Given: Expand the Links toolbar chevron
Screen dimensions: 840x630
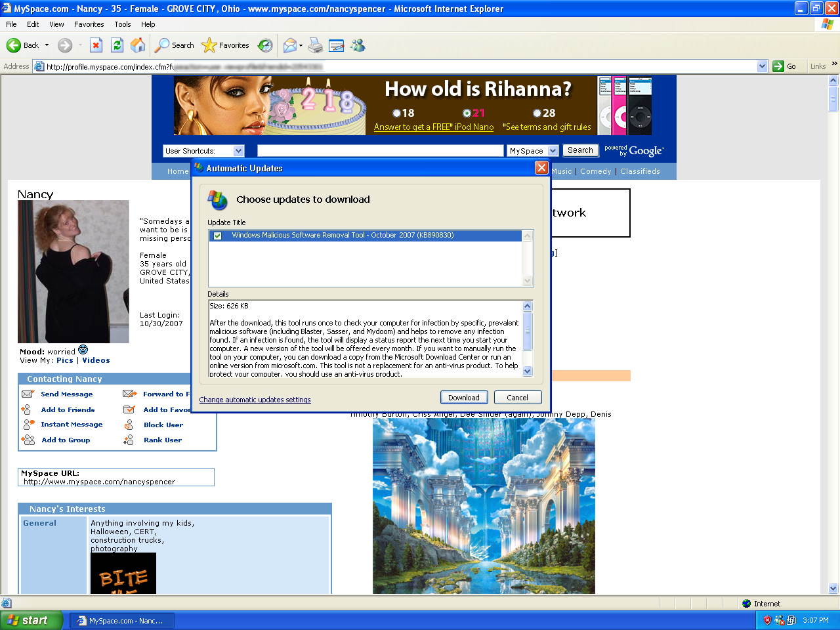Looking at the screenshot, I should pos(834,64).
